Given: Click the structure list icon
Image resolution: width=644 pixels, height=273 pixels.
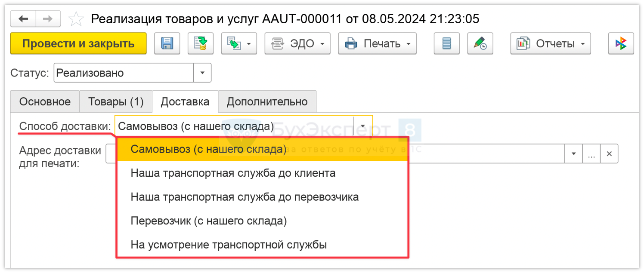Looking at the screenshot, I should point(446,43).
